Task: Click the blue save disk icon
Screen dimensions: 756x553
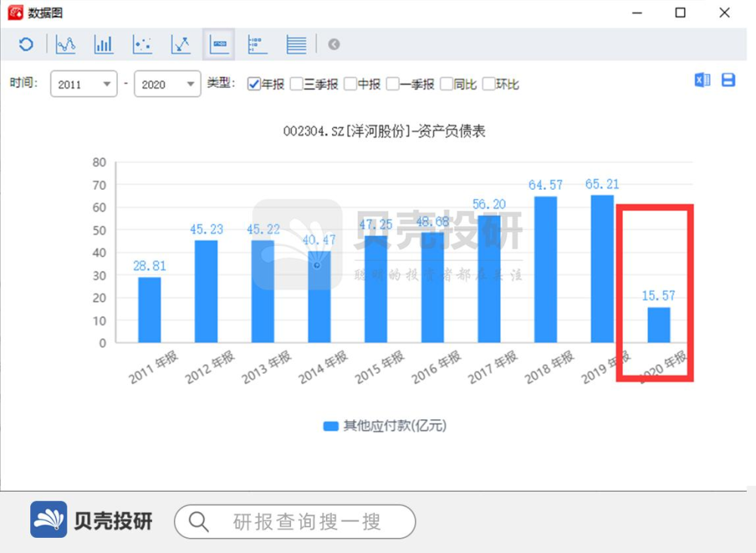Action: click(728, 79)
